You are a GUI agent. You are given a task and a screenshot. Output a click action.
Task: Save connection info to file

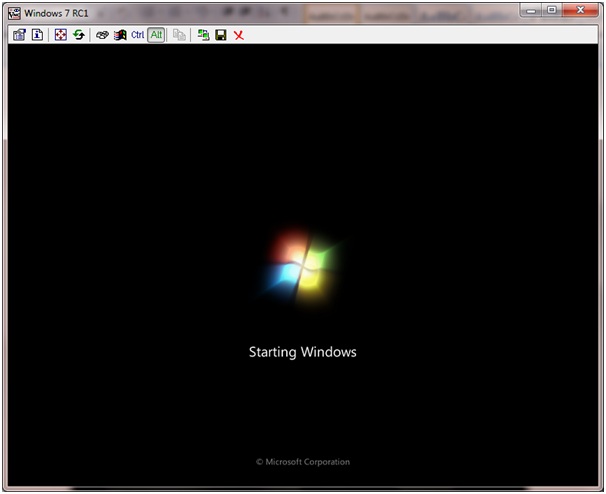coord(221,35)
